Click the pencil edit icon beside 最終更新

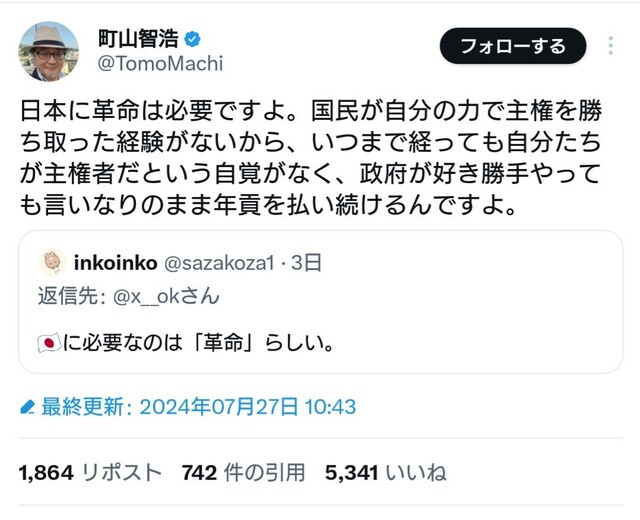(x=27, y=407)
